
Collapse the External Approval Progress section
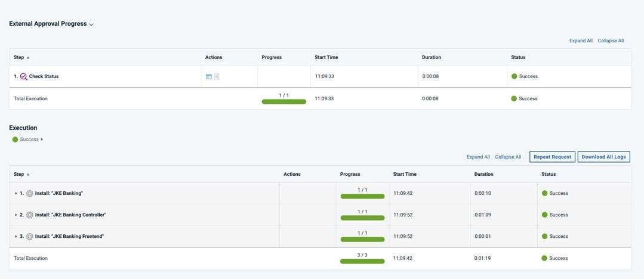(91, 24)
